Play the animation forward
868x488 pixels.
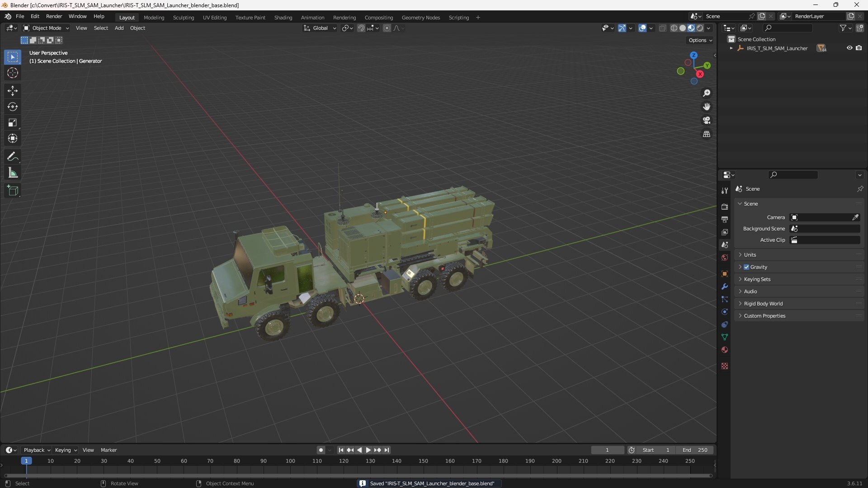pyautogui.click(x=368, y=450)
